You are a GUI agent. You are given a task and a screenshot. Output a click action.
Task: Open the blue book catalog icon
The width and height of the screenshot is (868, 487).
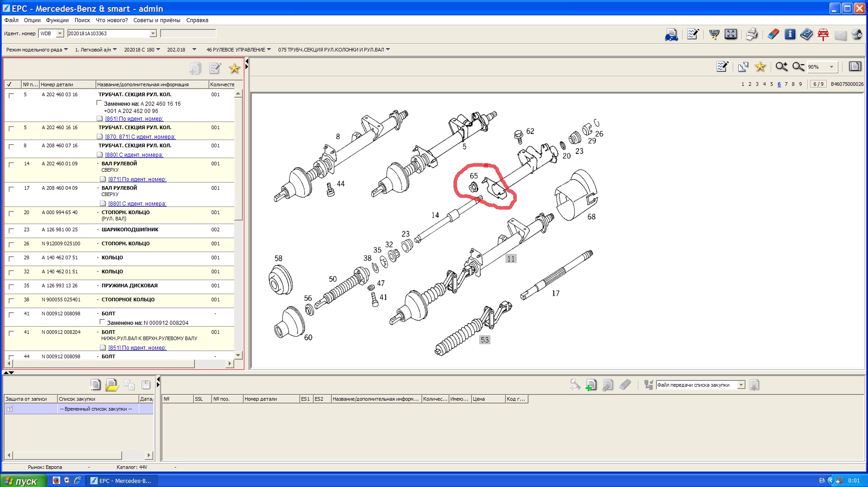tap(807, 34)
